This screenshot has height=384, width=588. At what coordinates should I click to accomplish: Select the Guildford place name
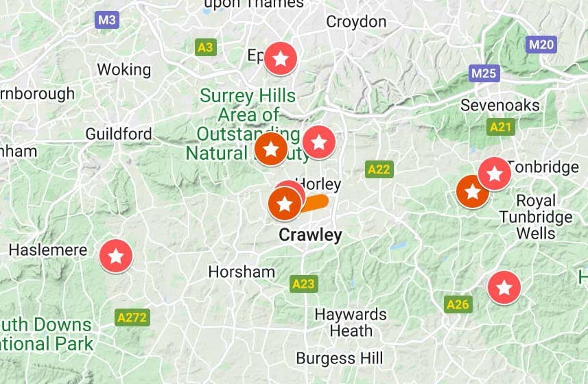(x=119, y=134)
